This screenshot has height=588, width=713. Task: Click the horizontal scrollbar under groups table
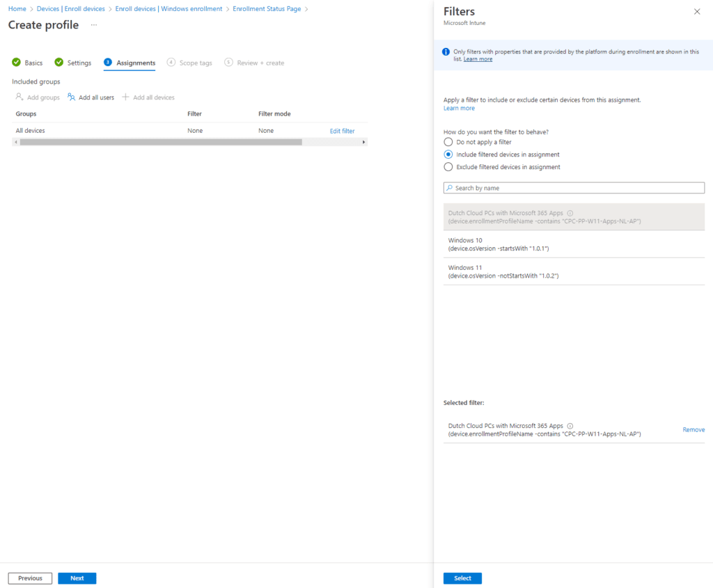point(161,142)
